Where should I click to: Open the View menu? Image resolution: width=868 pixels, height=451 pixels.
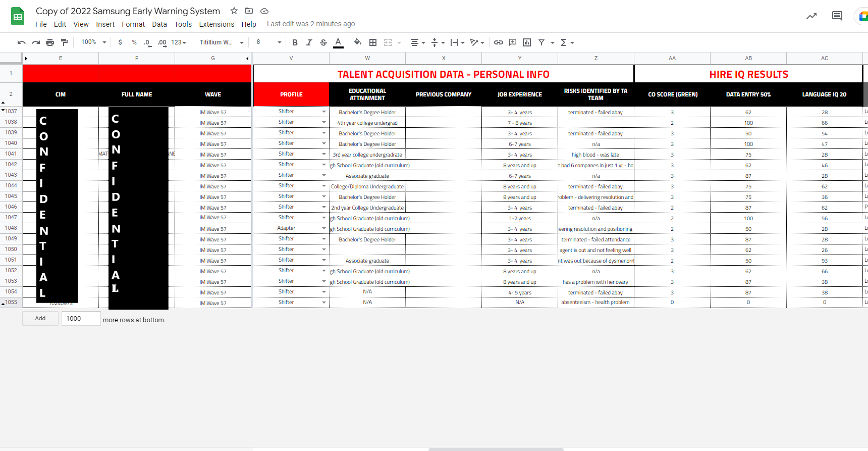(x=81, y=24)
